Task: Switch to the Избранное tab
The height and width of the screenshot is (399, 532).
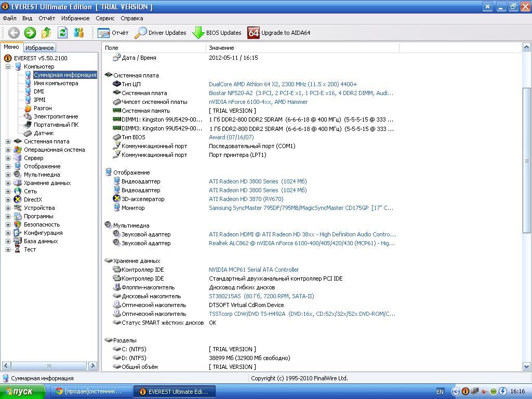Action: pos(39,48)
